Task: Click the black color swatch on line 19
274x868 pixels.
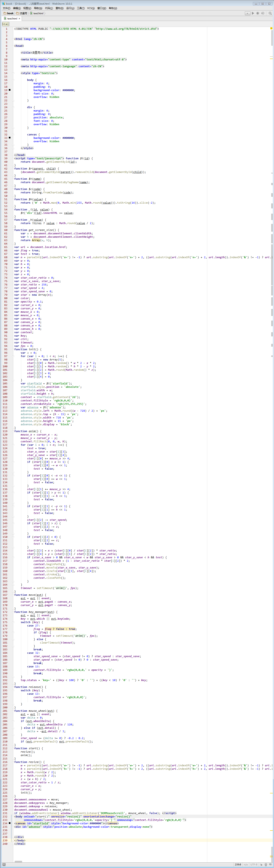Action: pyautogui.click(x=9, y=90)
